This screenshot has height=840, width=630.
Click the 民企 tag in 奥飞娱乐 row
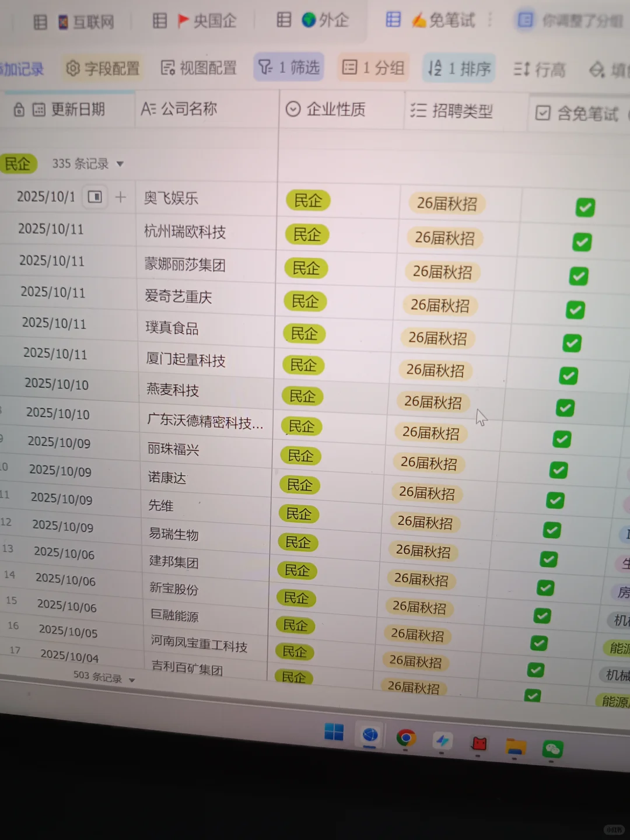(308, 201)
